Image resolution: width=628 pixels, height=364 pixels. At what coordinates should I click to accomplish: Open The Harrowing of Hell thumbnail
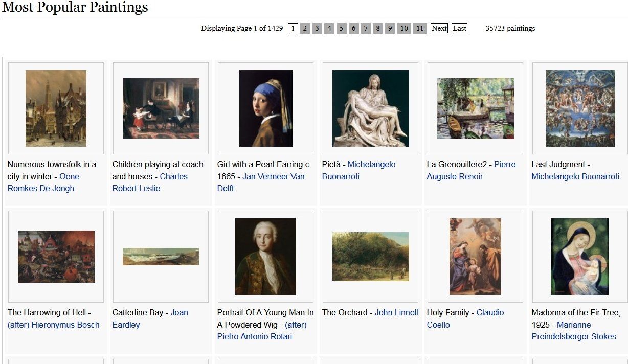(56, 257)
